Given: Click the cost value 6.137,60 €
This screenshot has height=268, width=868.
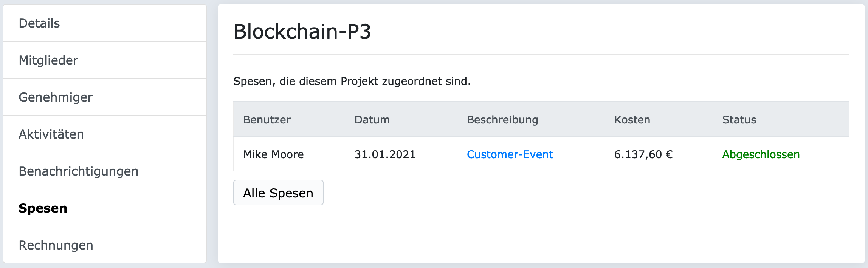Looking at the screenshot, I should tap(643, 154).
